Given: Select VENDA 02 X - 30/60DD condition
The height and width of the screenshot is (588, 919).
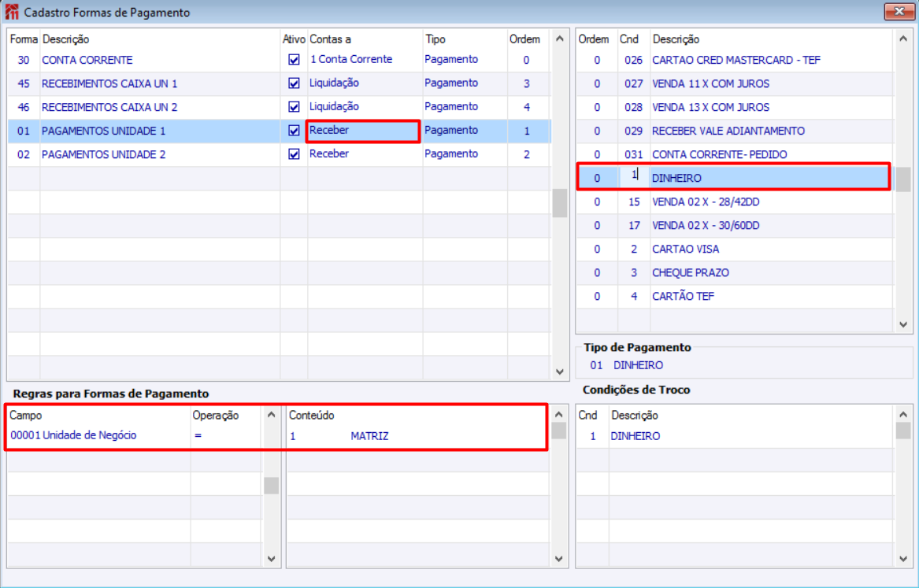Looking at the screenshot, I should point(706,225).
